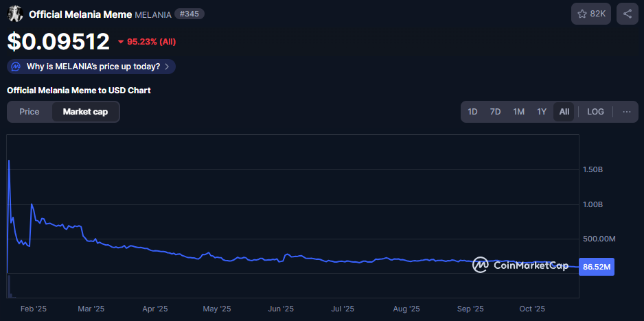Screen dimensions: 644x321
Task: Open 'Why is MELANIA's price up today?' link
Action: pos(91,67)
